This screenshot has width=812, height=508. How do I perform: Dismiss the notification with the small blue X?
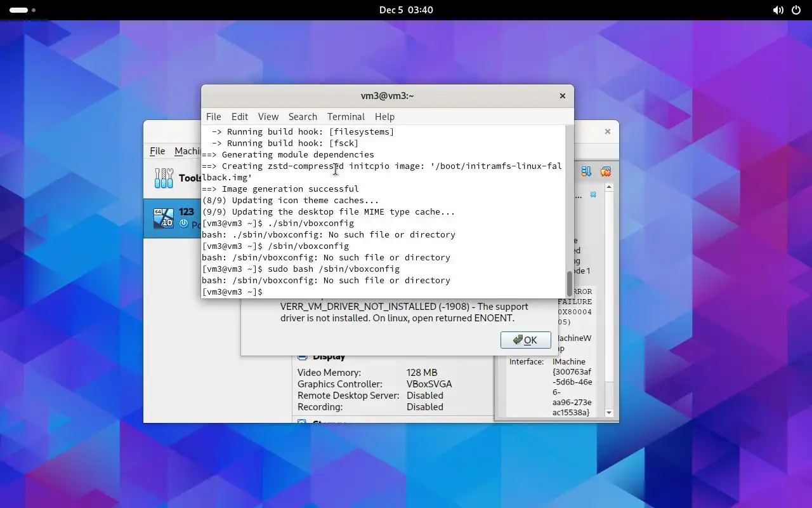[593, 194]
